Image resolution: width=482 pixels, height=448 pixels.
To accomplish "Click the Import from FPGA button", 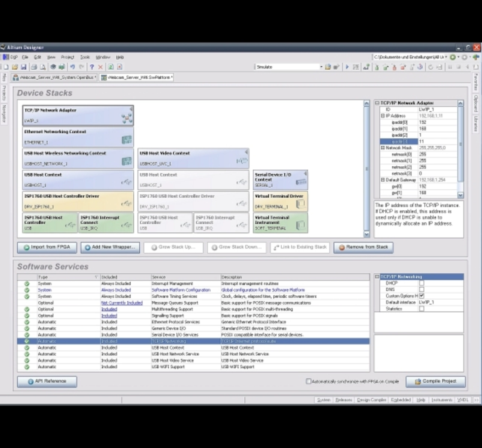I will point(47,247).
